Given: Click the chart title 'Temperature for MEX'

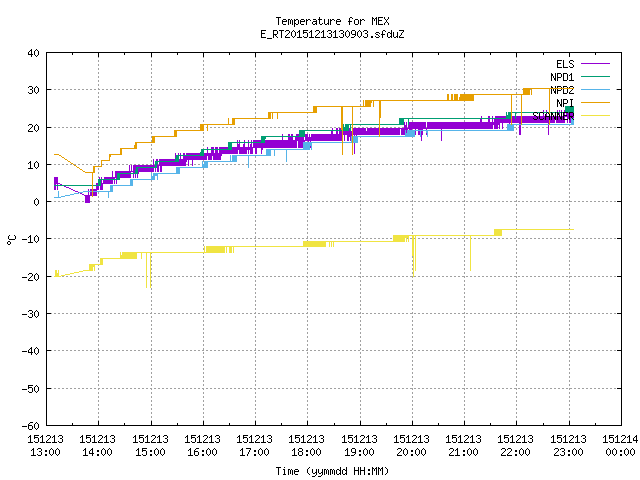Looking at the screenshot, I should (x=332, y=21).
